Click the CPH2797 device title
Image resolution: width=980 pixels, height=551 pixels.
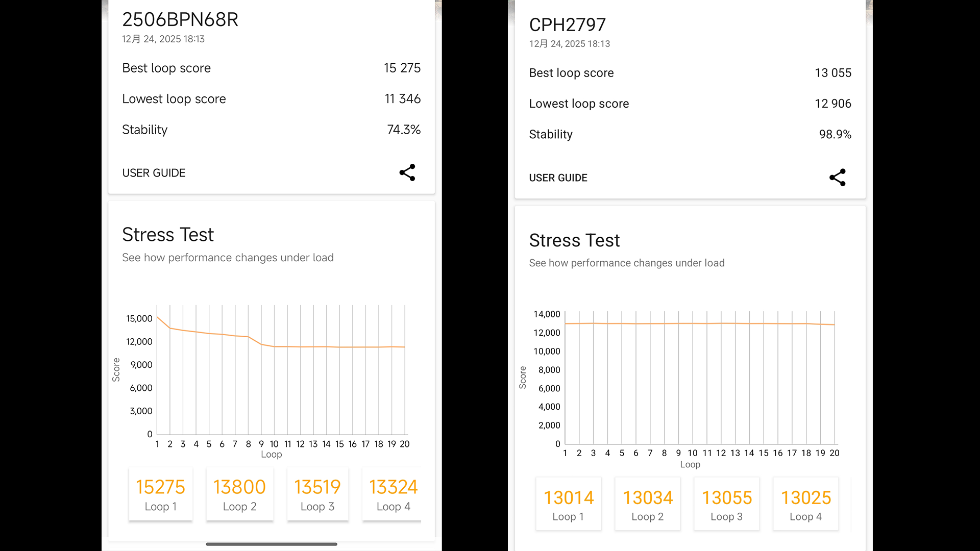(567, 24)
